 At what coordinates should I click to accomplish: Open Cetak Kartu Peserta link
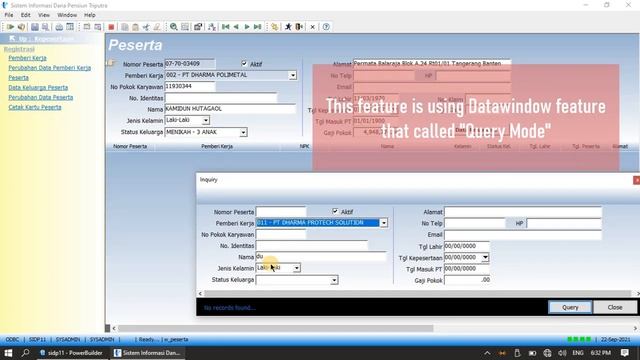[35, 107]
